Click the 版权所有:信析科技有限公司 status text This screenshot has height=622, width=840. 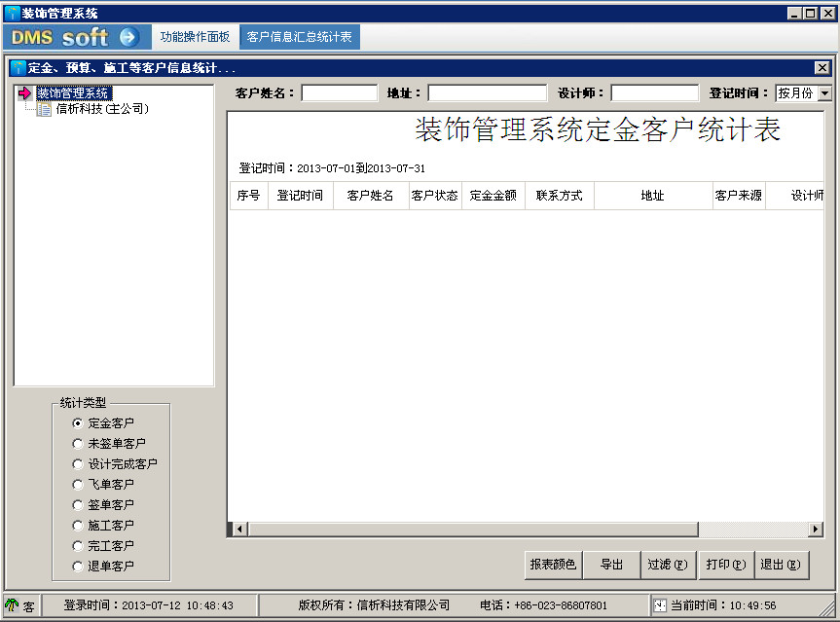374,605
